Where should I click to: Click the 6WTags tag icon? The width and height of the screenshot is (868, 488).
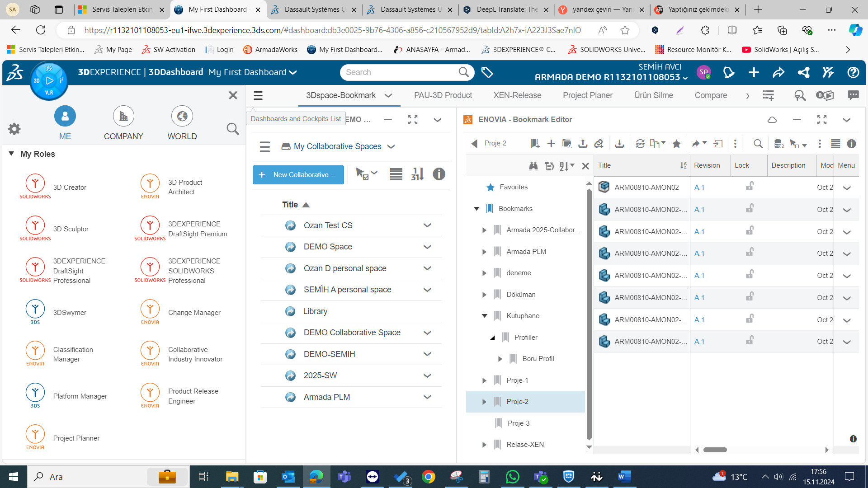click(487, 72)
